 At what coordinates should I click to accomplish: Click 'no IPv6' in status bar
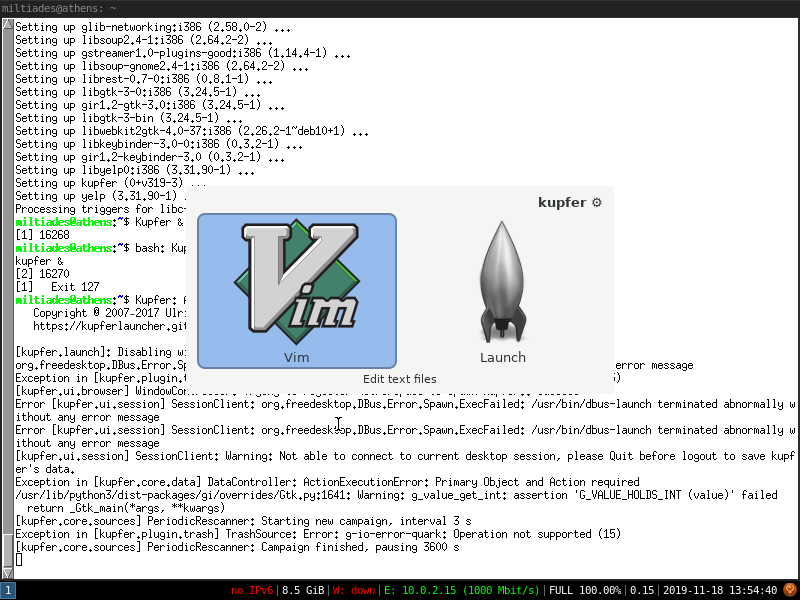252,591
